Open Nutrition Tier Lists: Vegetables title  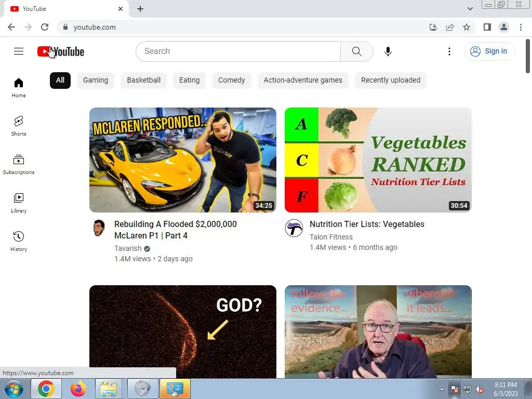tap(367, 224)
